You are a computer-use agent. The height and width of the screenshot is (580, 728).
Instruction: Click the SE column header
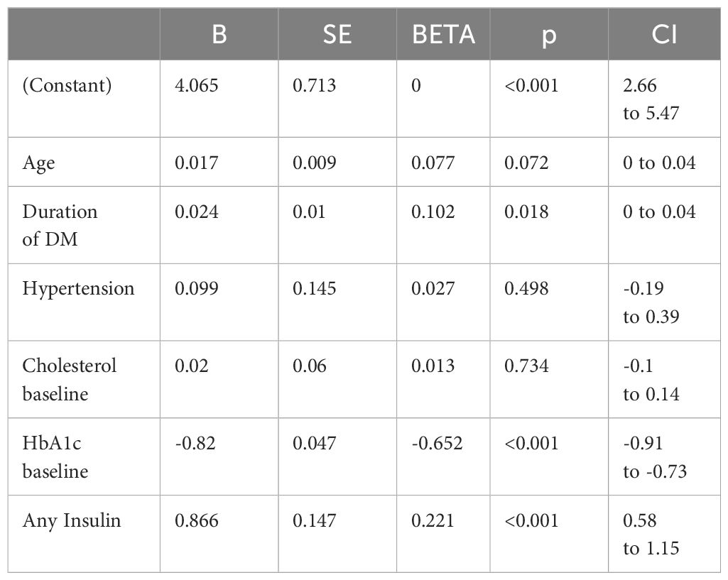pyautogui.click(x=337, y=34)
